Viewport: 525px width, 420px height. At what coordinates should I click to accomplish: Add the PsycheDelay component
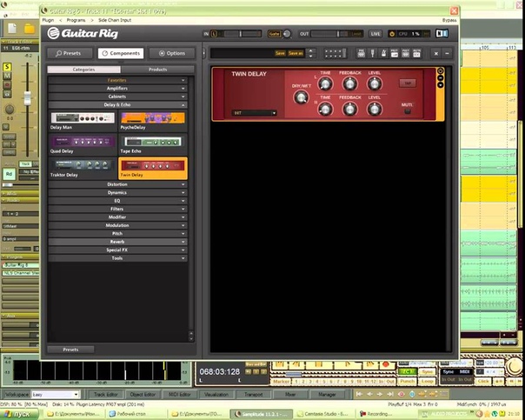[153, 121]
